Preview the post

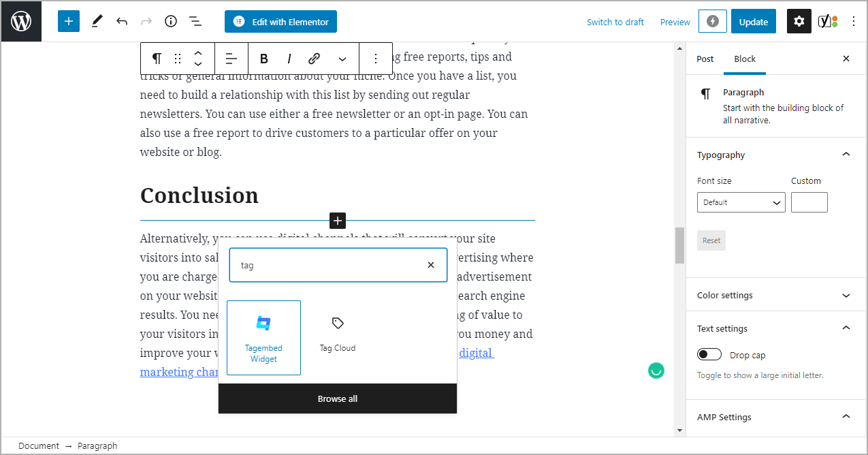tap(675, 22)
